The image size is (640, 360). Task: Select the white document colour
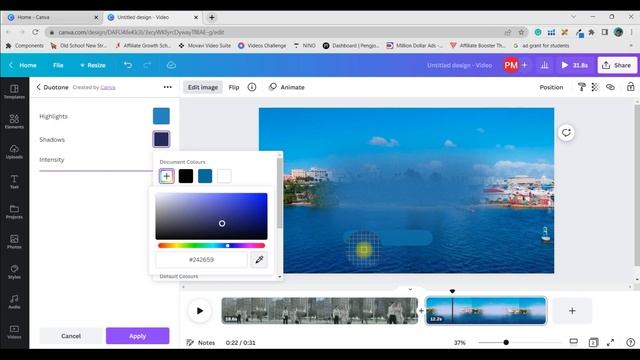pos(224,176)
